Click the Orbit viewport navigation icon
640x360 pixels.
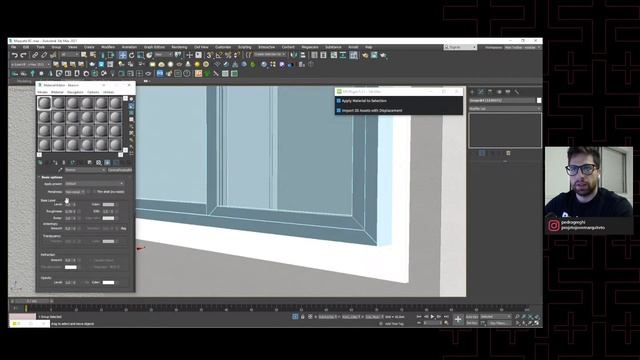click(x=531, y=323)
